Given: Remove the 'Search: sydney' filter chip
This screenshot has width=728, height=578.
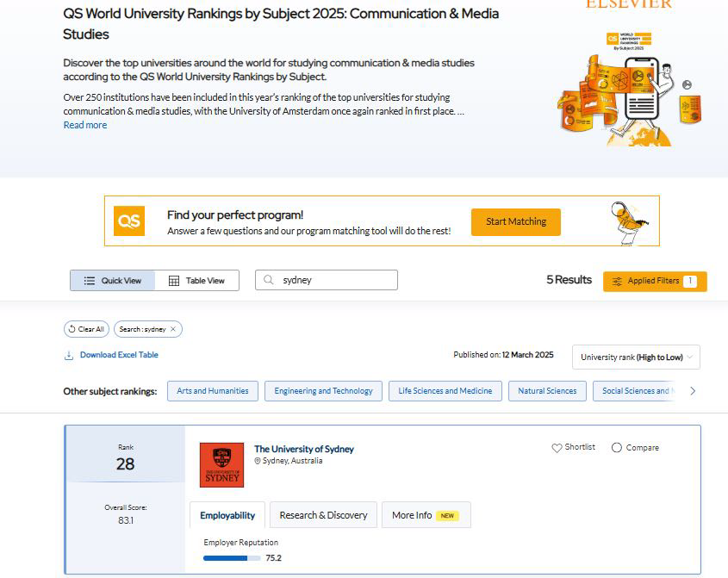Looking at the screenshot, I should point(173,329).
